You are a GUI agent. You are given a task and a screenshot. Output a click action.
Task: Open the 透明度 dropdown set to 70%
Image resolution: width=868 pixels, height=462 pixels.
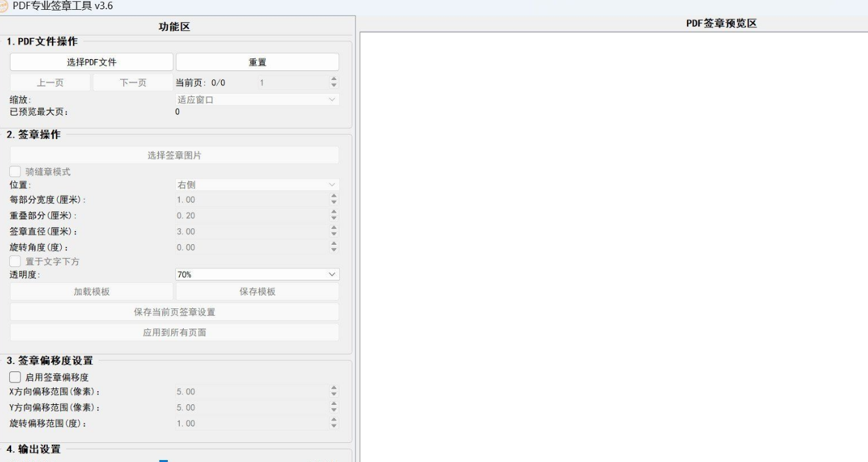click(x=257, y=275)
